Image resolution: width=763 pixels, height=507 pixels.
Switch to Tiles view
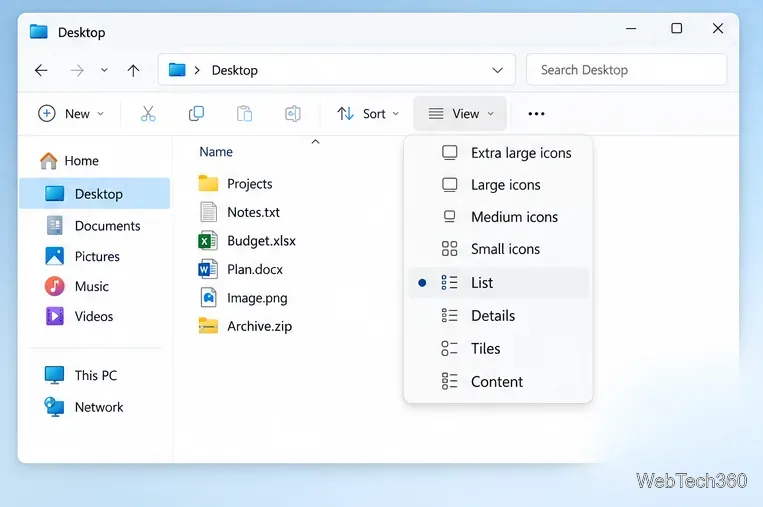[x=498, y=348]
